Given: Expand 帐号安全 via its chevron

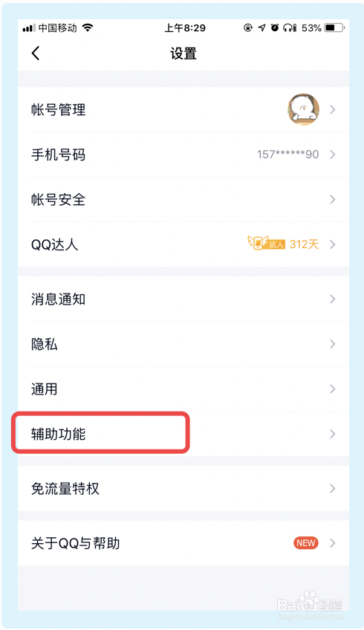Looking at the screenshot, I should click(332, 199).
